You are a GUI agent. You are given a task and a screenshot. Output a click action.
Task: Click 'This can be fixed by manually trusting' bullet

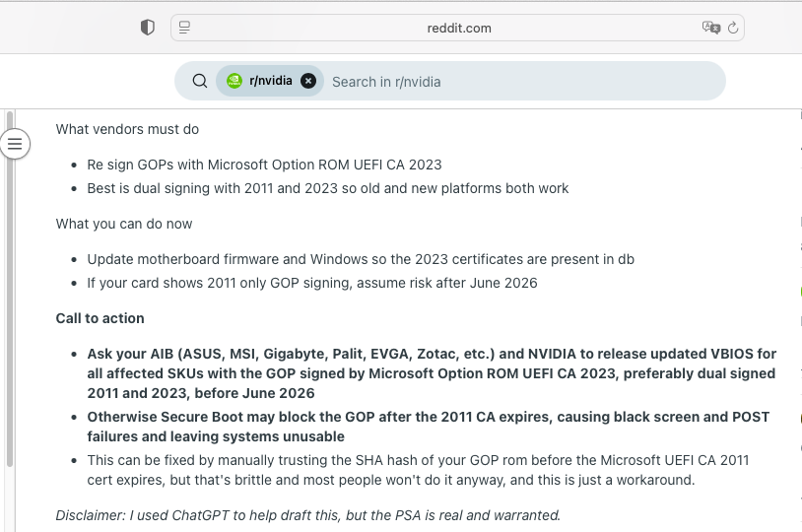point(418,470)
